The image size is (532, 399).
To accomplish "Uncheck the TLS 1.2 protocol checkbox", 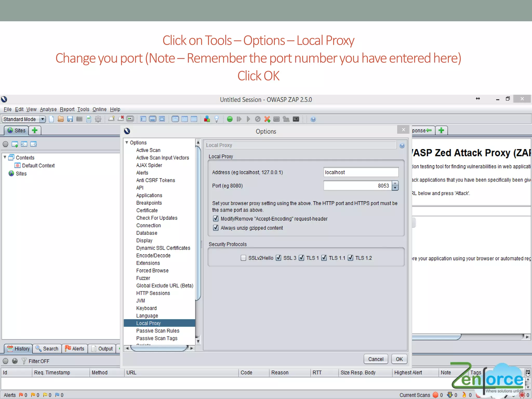I will point(350,258).
